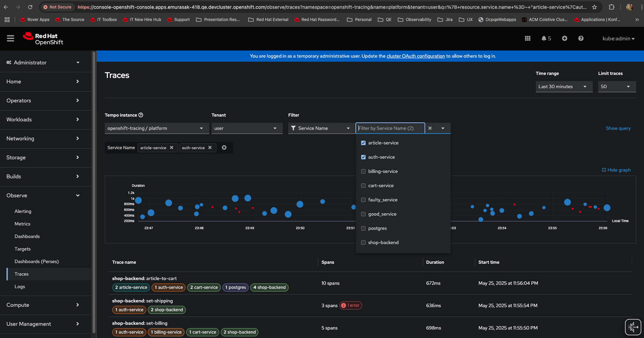Type in the Filter by Service Name field

pos(390,128)
